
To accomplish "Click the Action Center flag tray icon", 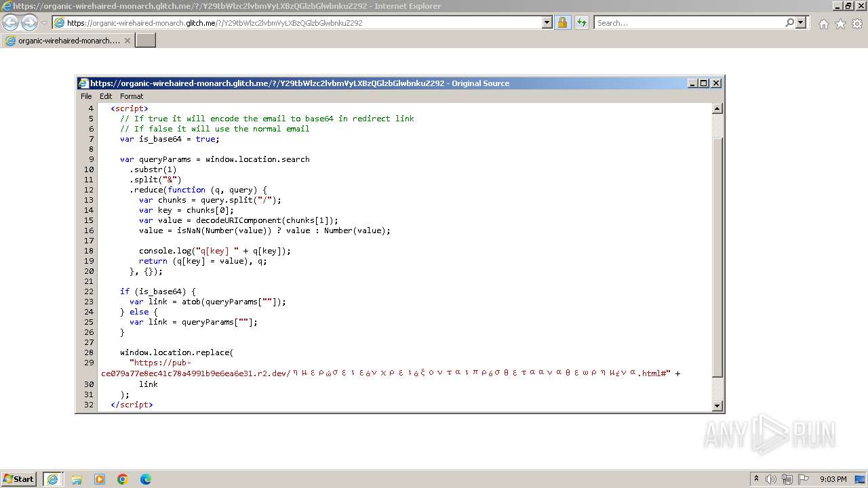I will (x=804, y=479).
